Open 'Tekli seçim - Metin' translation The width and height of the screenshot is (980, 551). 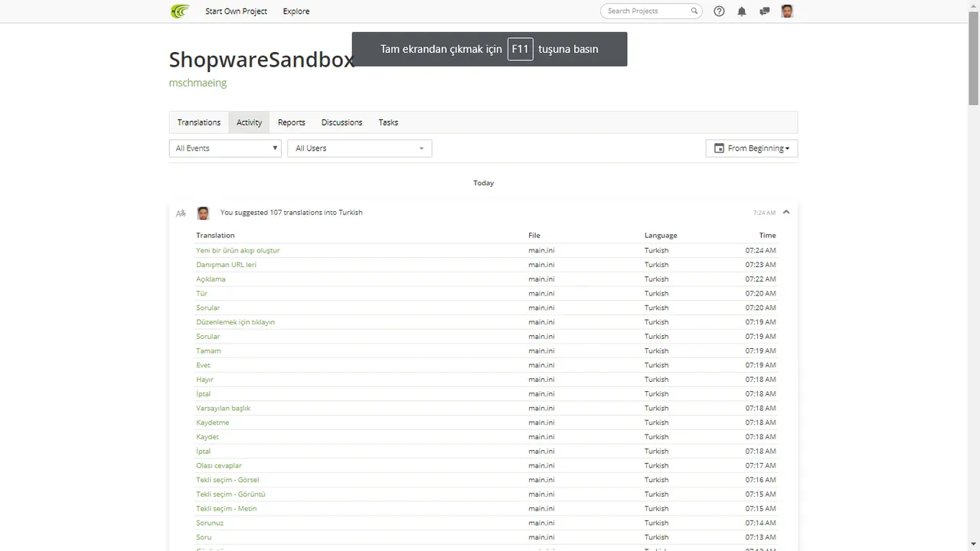(x=227, y=509)
